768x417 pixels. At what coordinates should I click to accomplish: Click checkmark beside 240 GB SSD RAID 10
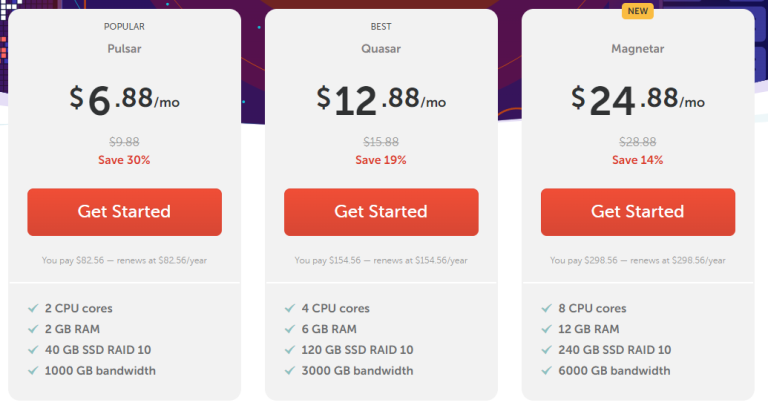547,350
